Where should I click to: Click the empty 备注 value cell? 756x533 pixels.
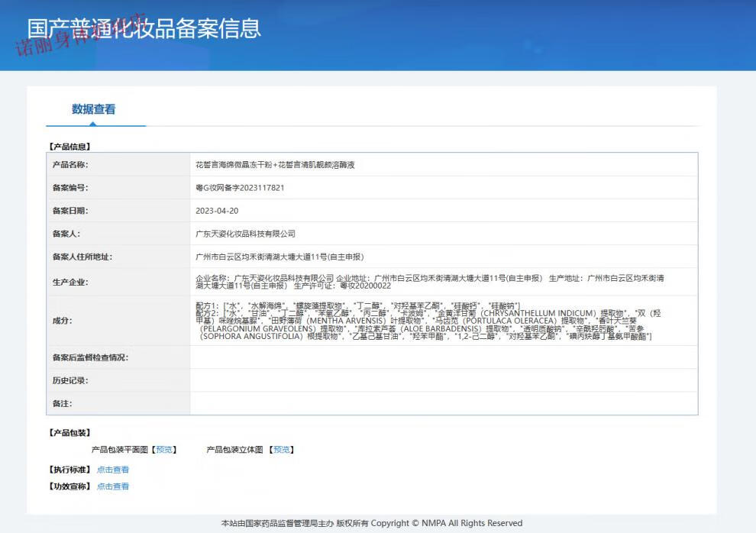click(443, 403)
